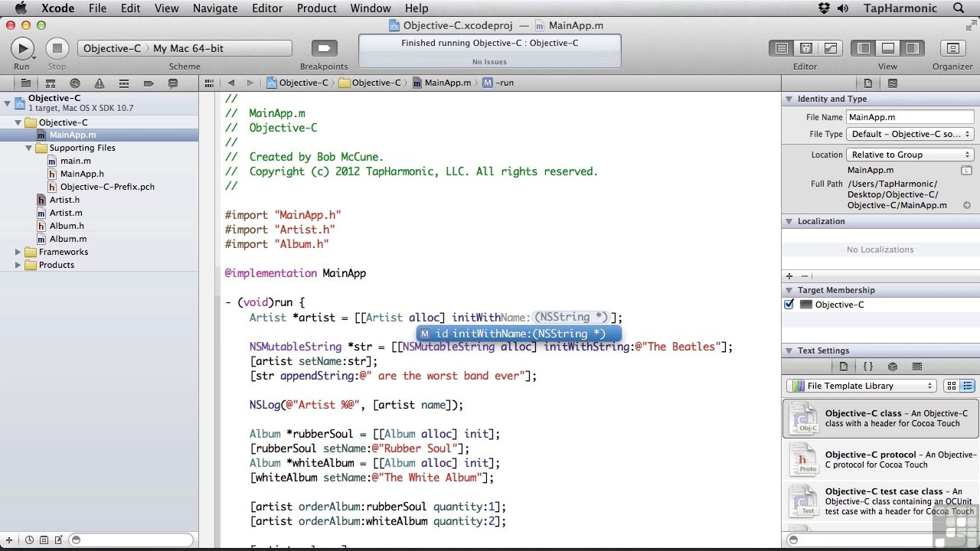Toggle the utilities pane view button
This screenshot has width=980, height=551.
tap(912, 48)
